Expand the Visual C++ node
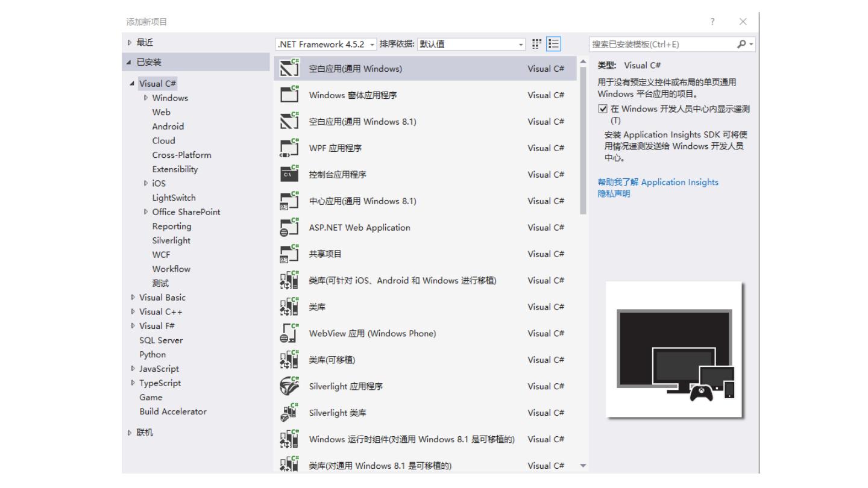 [x=133, y=312]
